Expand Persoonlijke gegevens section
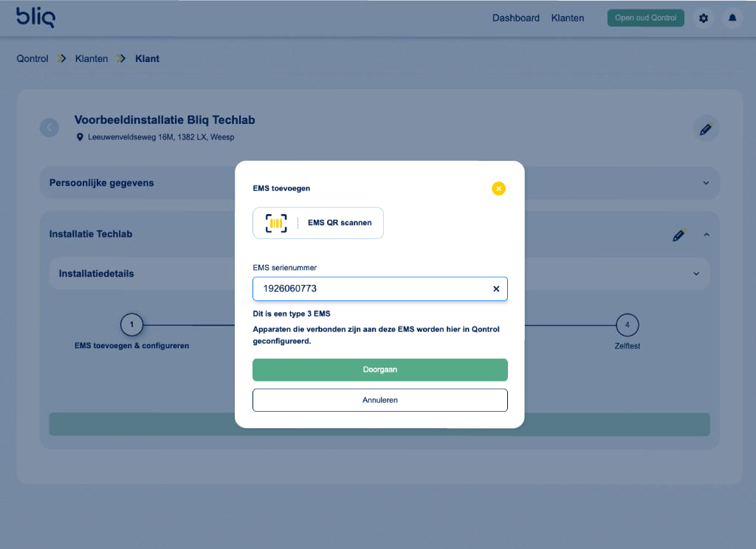 [705, 183]
